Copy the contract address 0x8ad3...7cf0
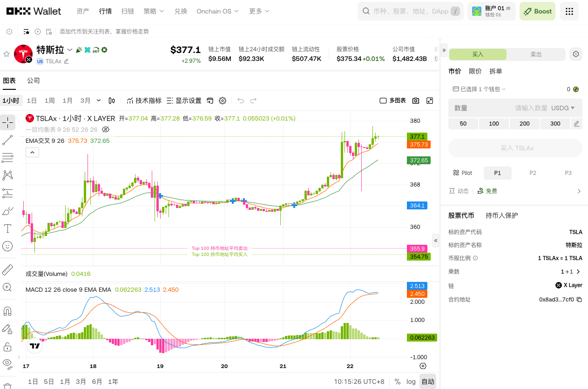Image resolution: width=588 pixels, height=389 pixels. click(580, 300)
